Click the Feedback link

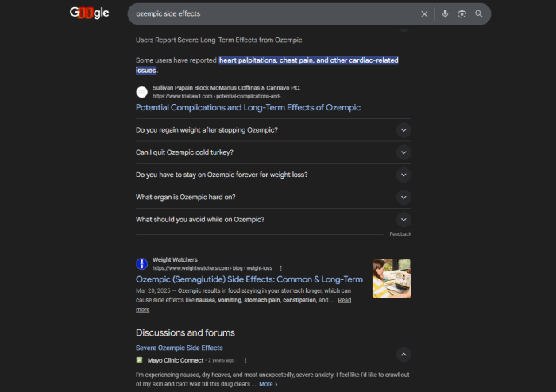tap(400, 234)
